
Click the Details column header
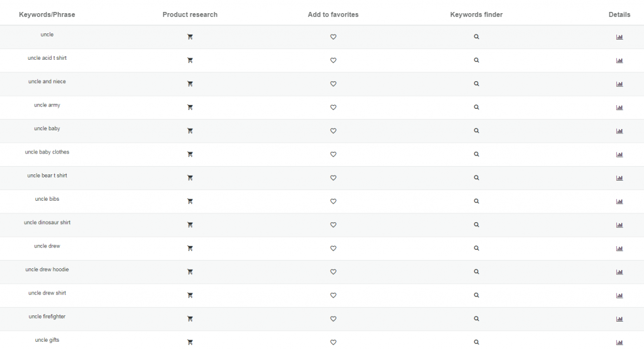pyautogui.click(x=619, y=15)
